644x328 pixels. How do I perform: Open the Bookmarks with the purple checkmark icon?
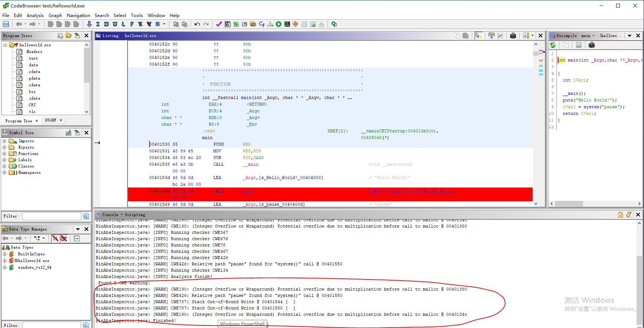point(219,24)
